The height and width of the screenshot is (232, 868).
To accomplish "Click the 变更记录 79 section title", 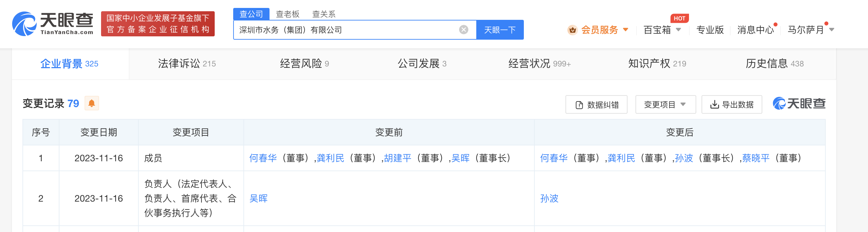I will 51,103.
